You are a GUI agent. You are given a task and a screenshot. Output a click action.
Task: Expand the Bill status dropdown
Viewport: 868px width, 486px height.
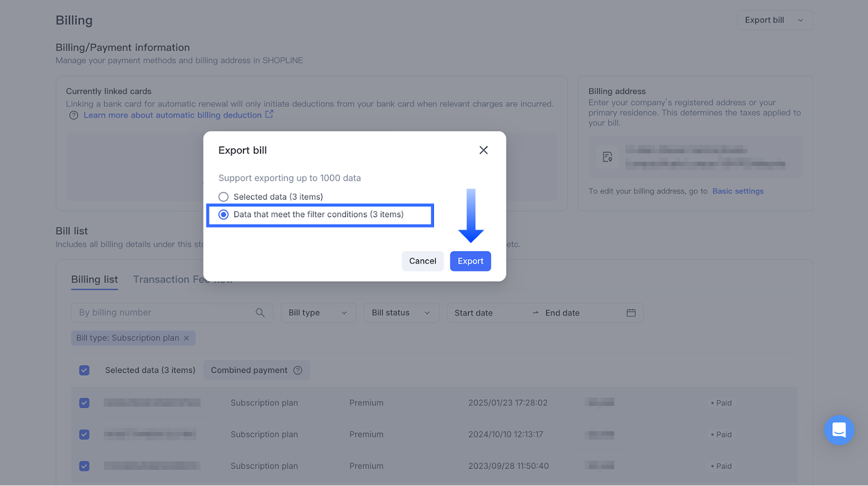point(401,313)
